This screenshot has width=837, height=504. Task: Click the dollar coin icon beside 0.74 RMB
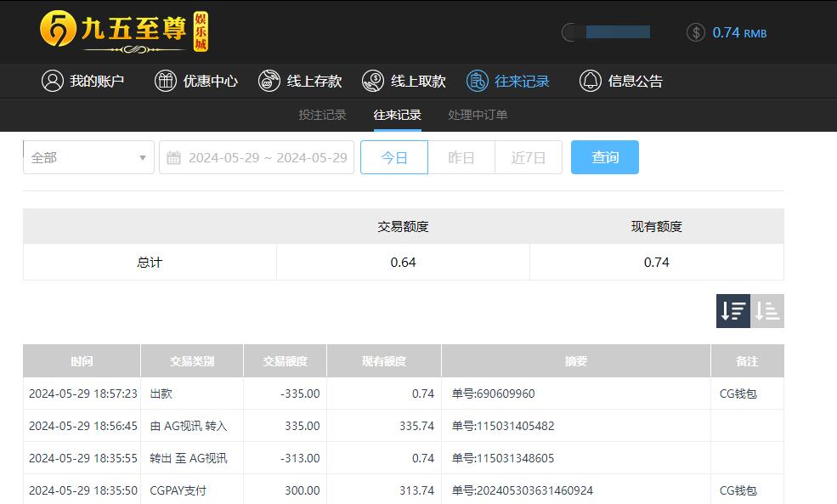697,32
